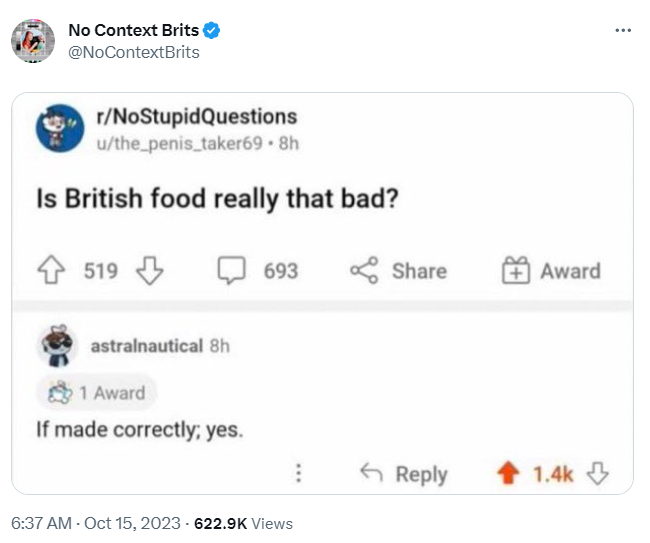The height and width of the screenshot is (543, 650).
Task: Downvote the British food post
Action: point(148,271)
